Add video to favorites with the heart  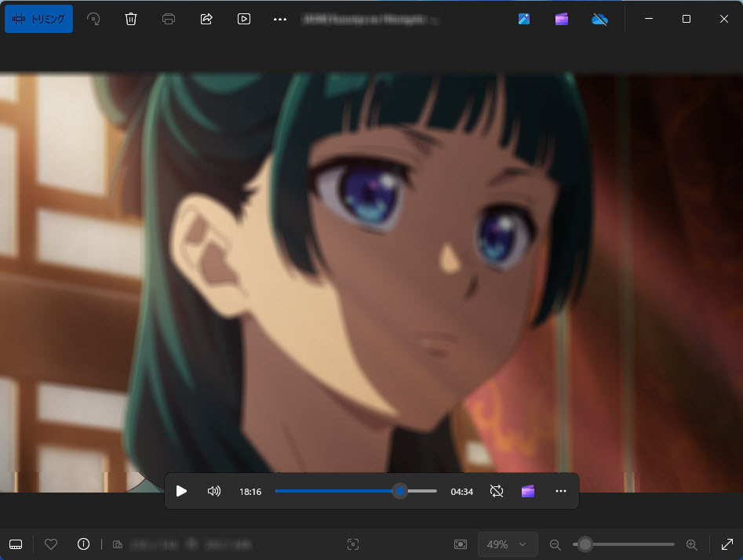pyautogui.click(x=51, y=544)
